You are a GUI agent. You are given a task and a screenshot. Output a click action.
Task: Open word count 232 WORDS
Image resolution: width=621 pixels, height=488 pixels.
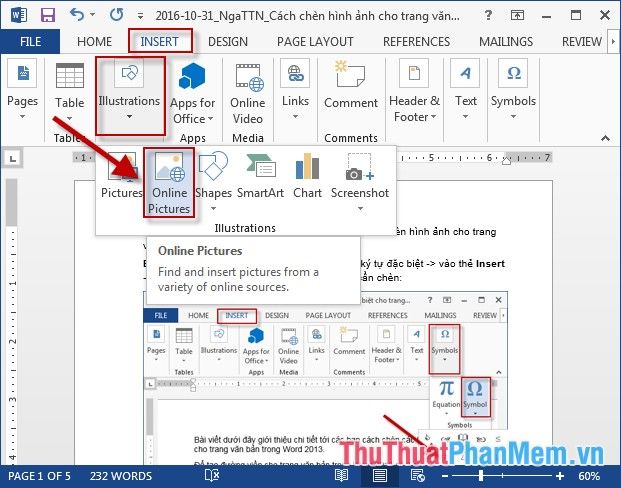point(121,476)
